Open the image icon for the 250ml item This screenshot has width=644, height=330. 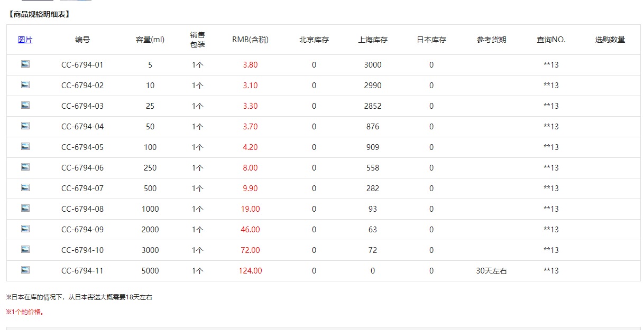point(25,167)
